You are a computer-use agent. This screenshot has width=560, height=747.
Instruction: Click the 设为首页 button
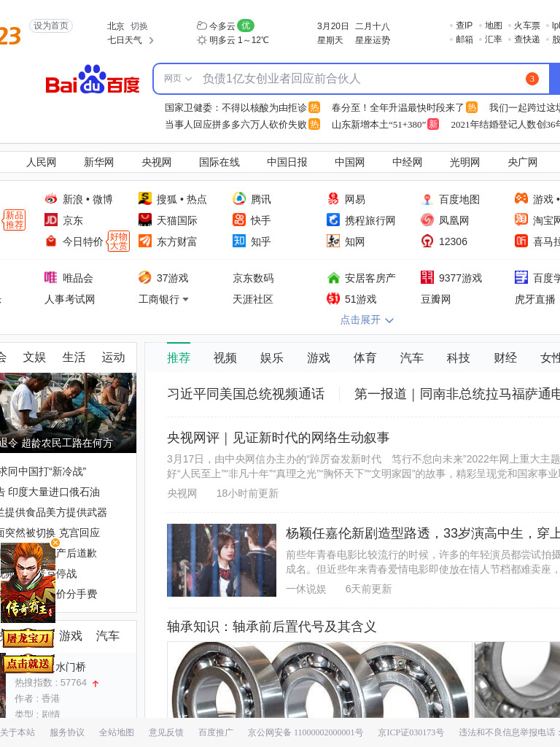tap(51, 26)
